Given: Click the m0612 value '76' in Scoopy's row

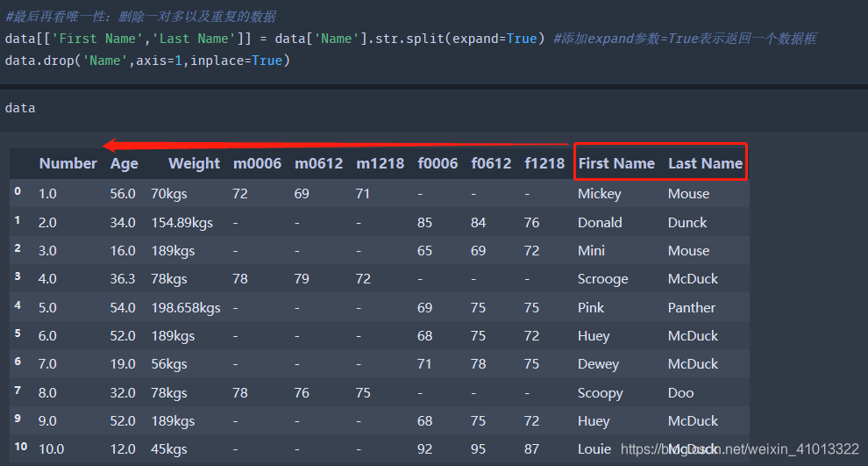Looking at the screenshot, I should tap(302, 393).
